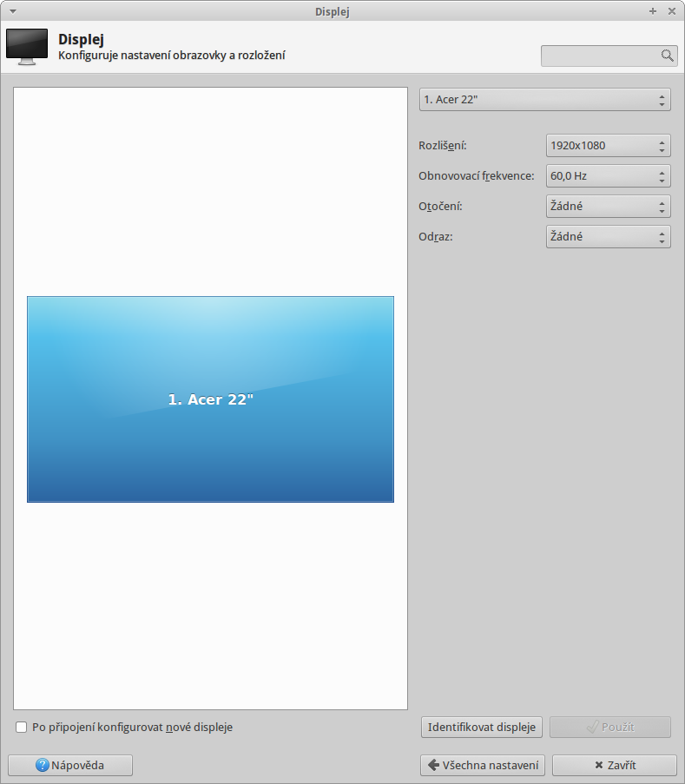This screenshot has width=685, height=784.
Task: Enable 'Po připojení konfigurovat nové displeje' checkbox
Action: tap(22, 727)
